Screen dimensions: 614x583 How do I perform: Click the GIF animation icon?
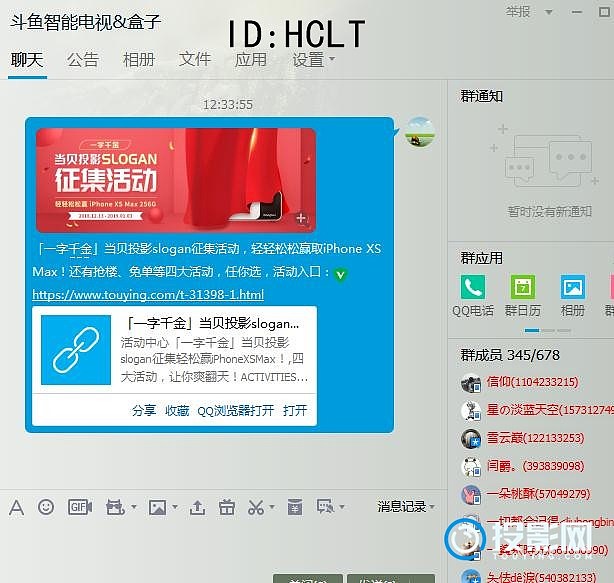79,507
